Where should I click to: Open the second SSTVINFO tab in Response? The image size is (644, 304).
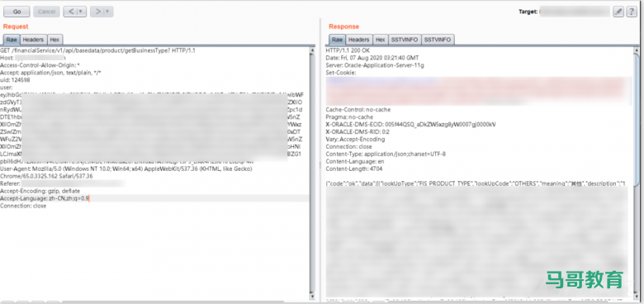click(438, 40)
